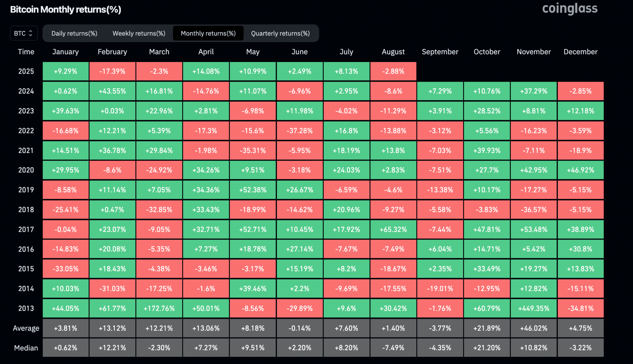This screenshot has width=633, height=364.
Task: Click the Bitcoin Monthly returns(%) title
Action: point(66,10)
